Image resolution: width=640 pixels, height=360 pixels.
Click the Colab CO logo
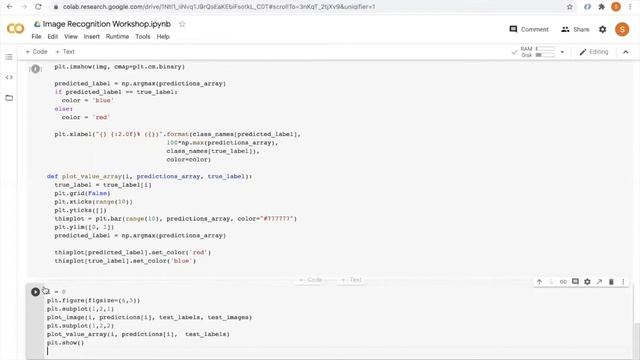(16, 29)
